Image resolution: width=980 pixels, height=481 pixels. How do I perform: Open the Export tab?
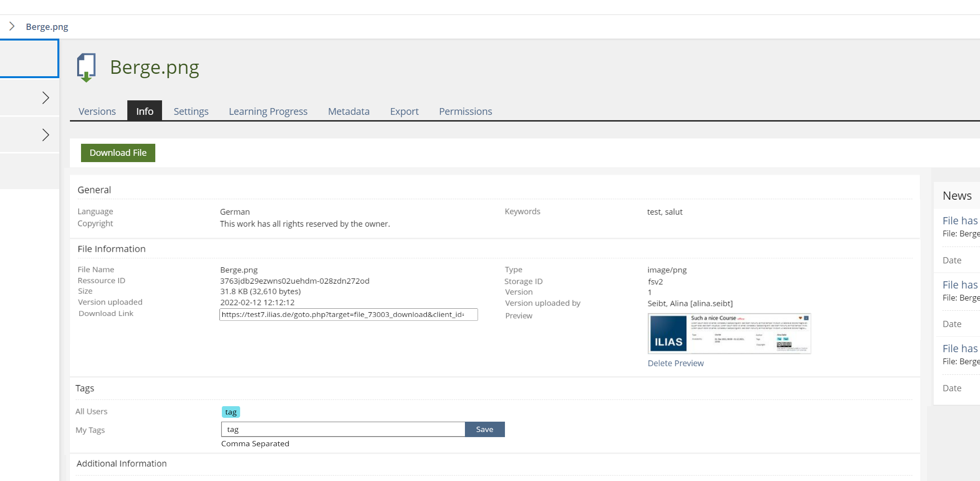pyautogui.click(x=404, y=111)
